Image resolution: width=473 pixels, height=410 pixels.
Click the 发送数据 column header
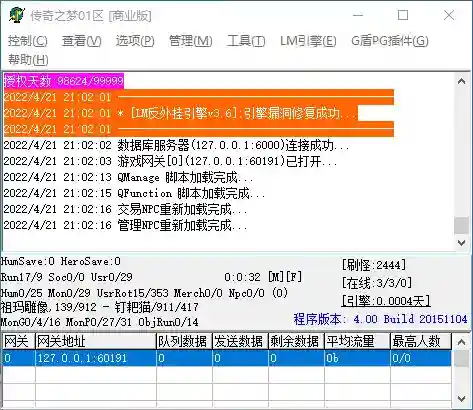coord(240,341)
